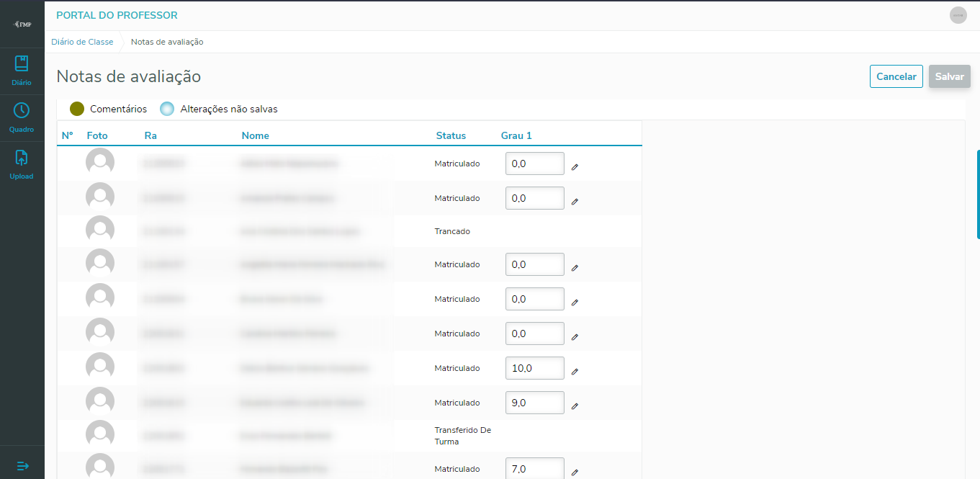Click the blue Alterações não salvas indicator
980x479 pixels.
click(x=167, y=109)
